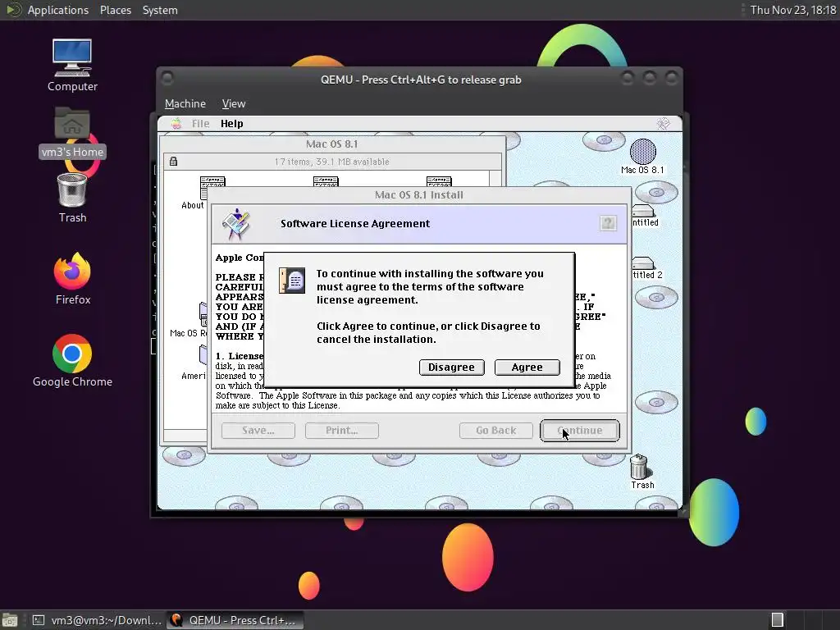
Task: Click the Save... button
Action: tap(258, 431)
